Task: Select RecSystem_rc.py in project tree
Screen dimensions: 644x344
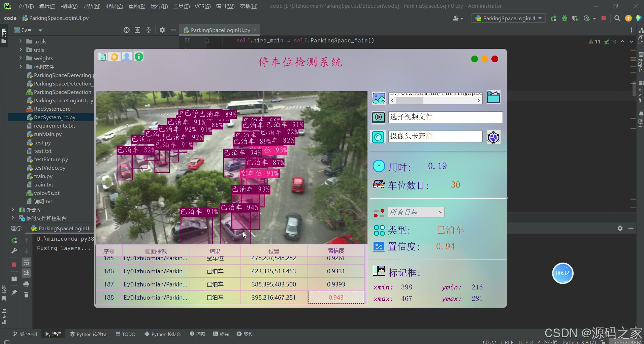Action: click(x=55, y=117)
